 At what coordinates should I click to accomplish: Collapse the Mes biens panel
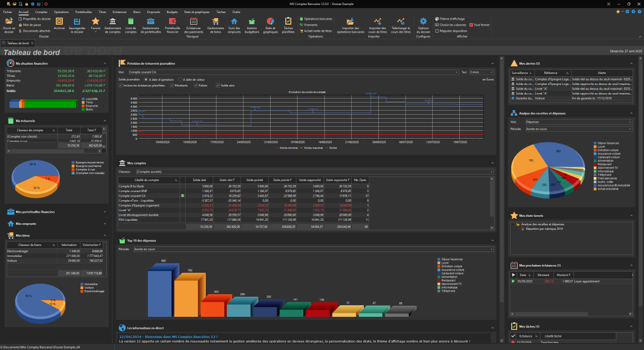point(104,235)
